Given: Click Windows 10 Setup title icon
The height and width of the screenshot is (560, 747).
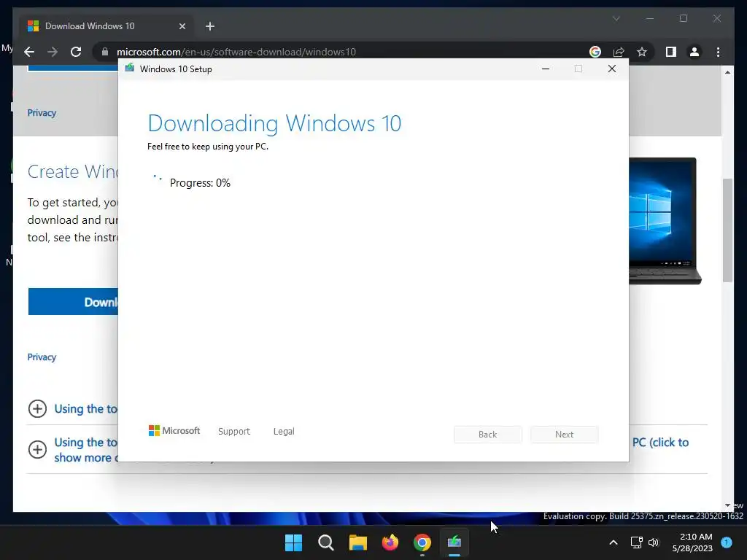Looking at the screenshot, I should tap(130, 69).
